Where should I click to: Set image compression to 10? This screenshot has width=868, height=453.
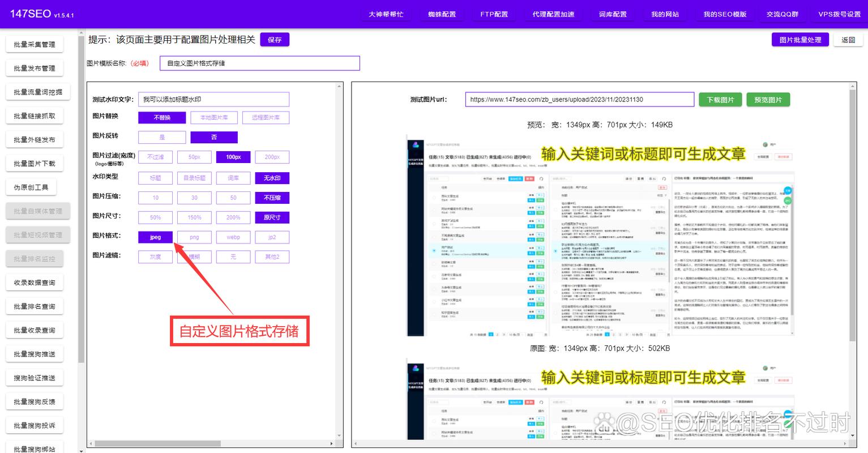tap(155, 198)
